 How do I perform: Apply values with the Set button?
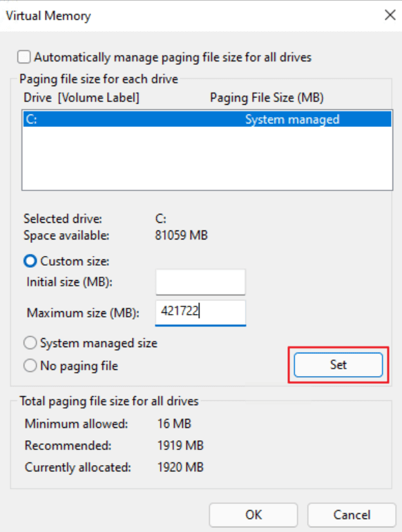click(x=338, y=365)
